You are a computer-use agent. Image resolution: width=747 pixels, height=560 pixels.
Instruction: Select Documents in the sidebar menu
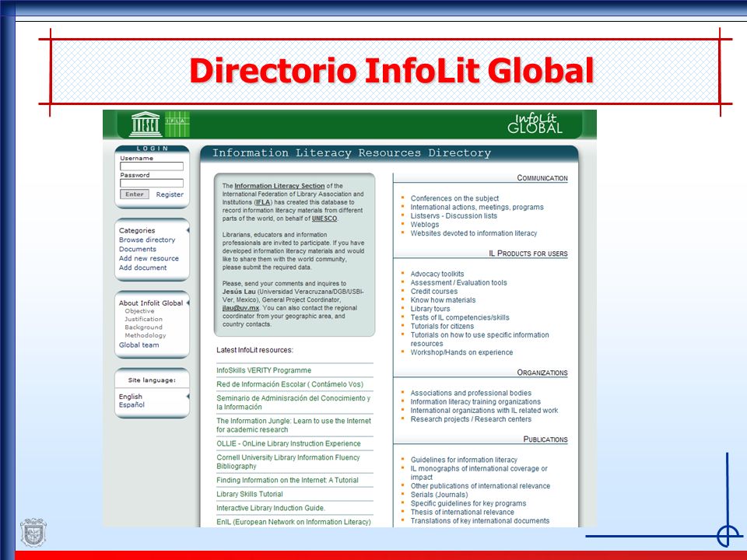click(137, 249)
